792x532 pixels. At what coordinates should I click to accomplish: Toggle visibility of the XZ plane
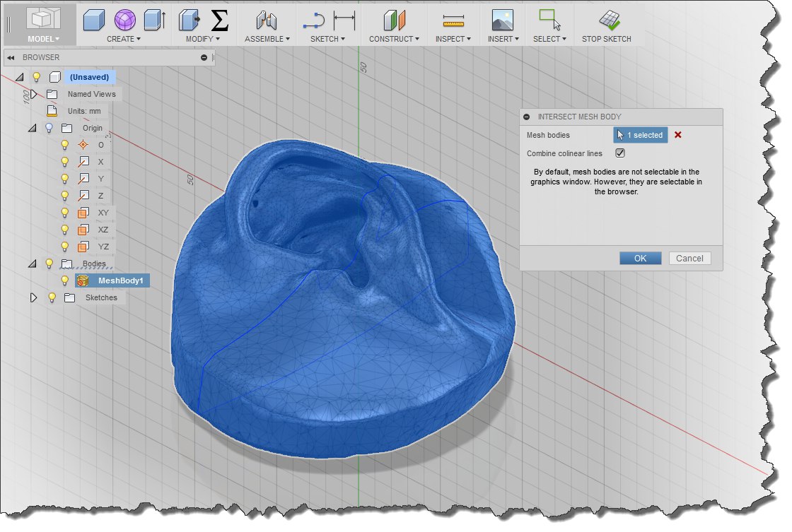pyautogui.click(x=64, y=230)
